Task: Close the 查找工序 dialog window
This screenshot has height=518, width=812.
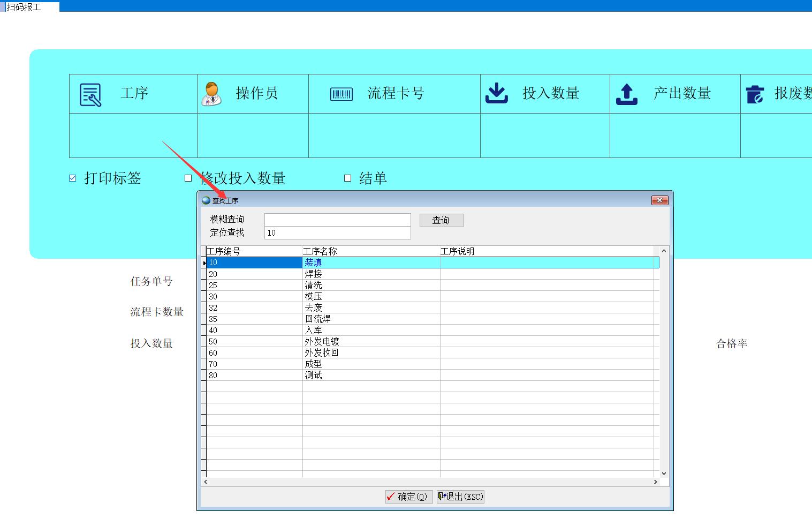Action: click(x=659, y=200)
